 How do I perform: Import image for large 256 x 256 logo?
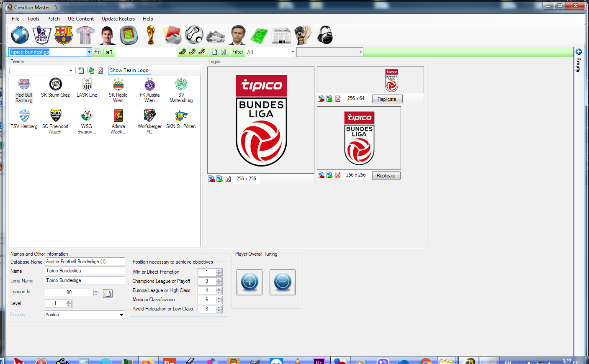tap(211, 179)
